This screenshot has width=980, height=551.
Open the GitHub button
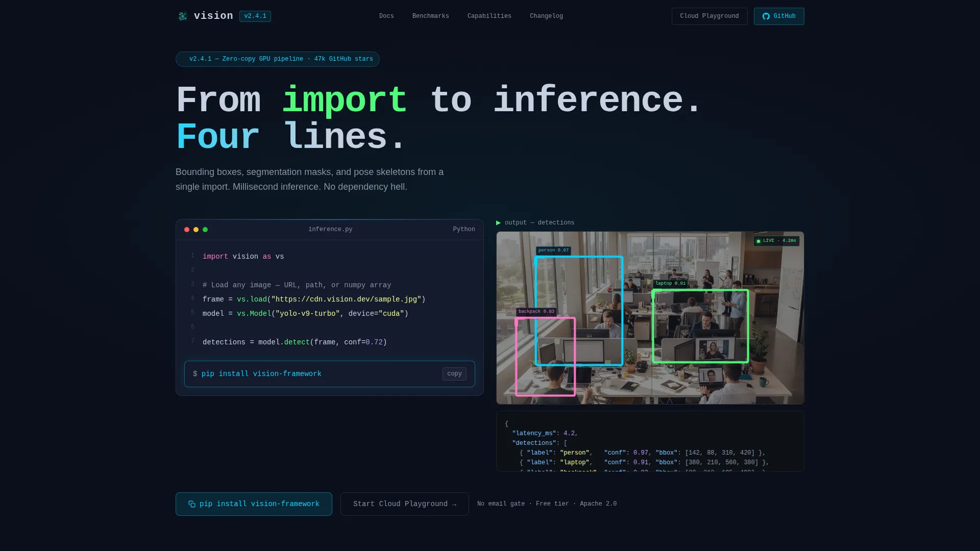click(779, 16)
